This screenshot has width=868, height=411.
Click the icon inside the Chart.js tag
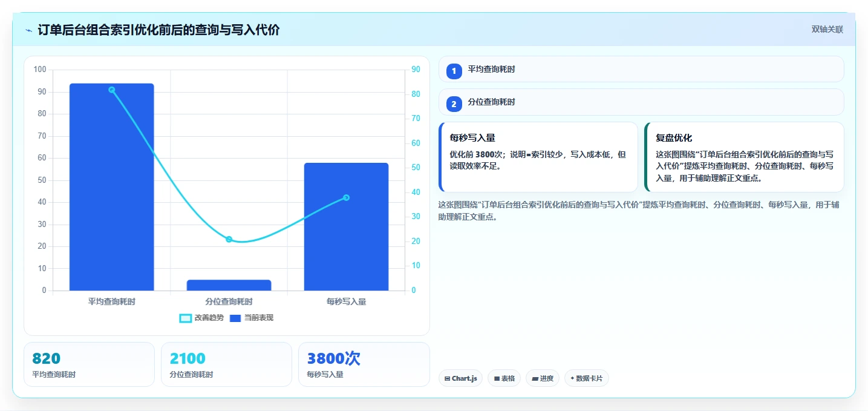(447, 378)
